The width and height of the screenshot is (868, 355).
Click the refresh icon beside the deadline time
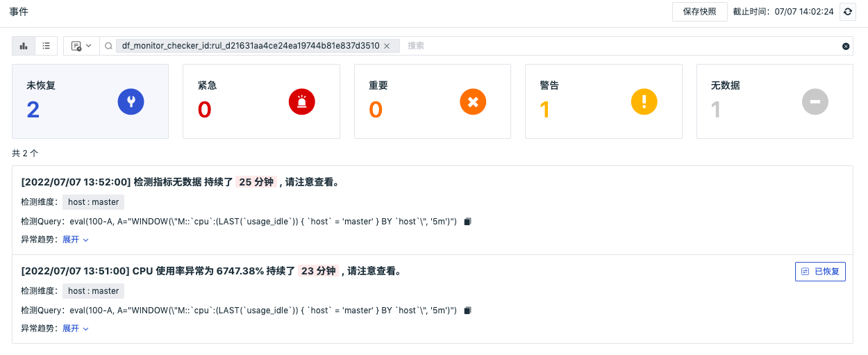(847, 12)
